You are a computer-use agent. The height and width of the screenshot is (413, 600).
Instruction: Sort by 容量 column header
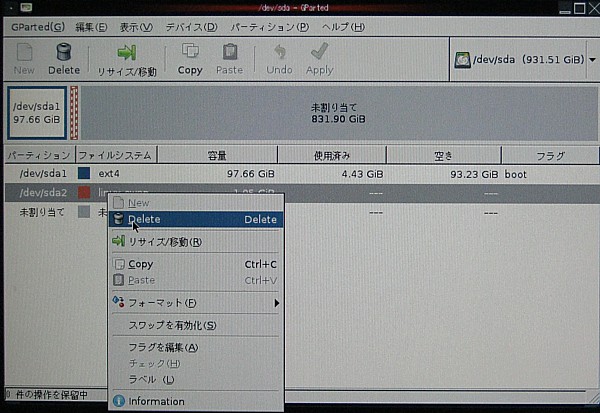[x=217, y=155]
